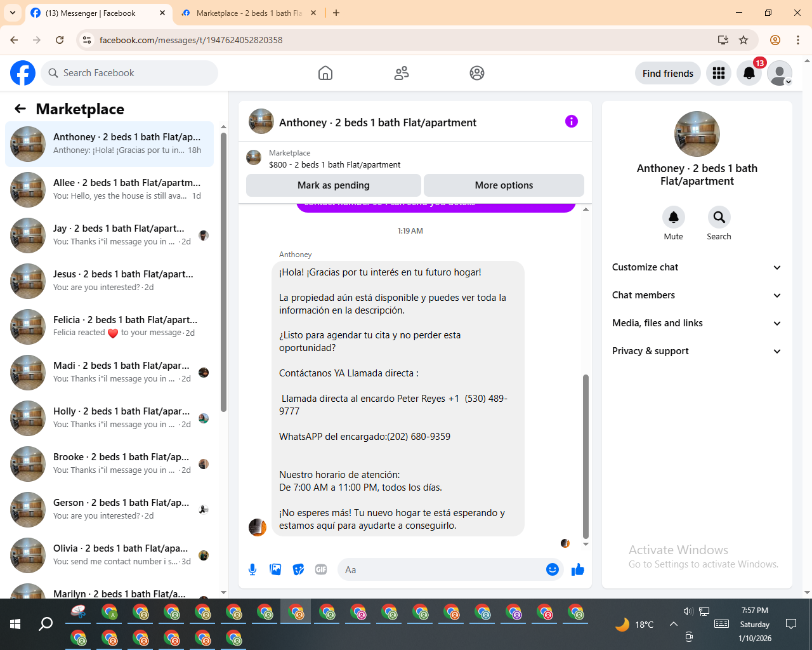The image size is (812, 650).
Task: Open the Olivia conversation
Action: [109, 555]
